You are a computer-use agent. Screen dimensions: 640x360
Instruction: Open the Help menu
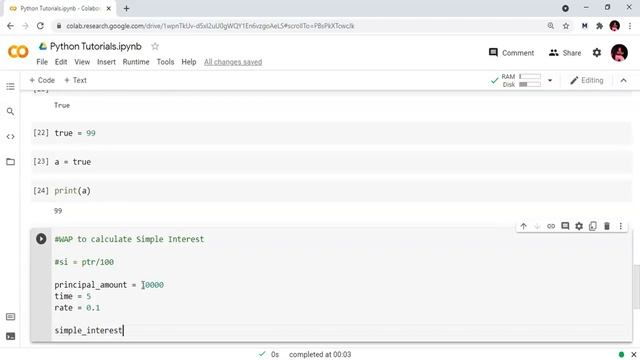189,62
